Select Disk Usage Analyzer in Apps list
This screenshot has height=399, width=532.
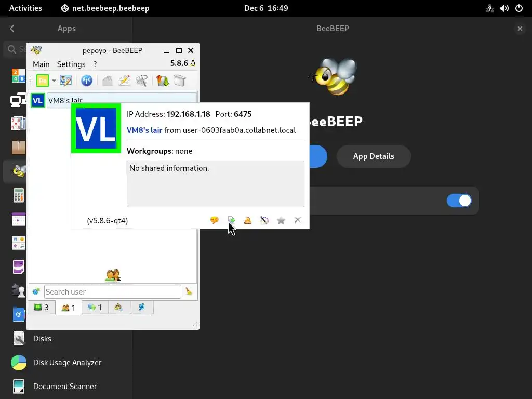(x=66, y=363)
